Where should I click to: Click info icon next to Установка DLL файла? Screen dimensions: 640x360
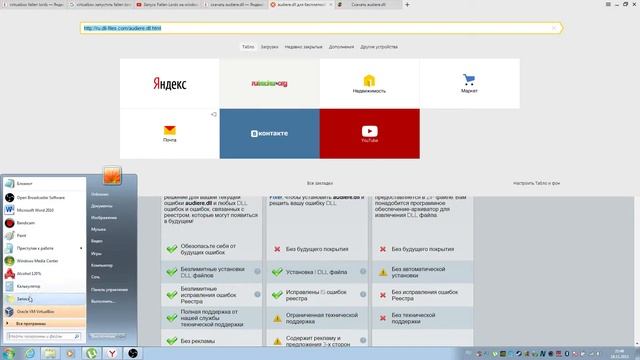pos(363,271)
